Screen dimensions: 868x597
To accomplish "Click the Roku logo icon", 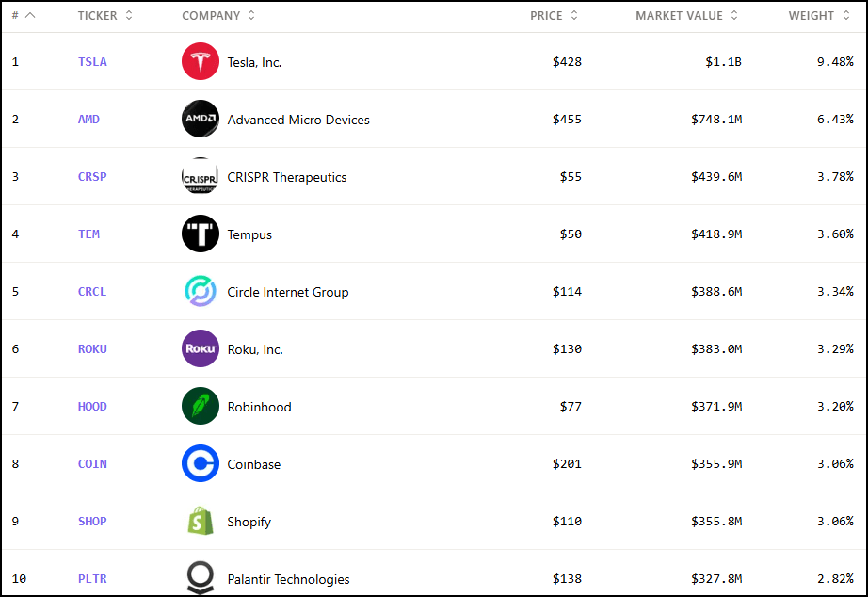I will [x=201, y=349].
